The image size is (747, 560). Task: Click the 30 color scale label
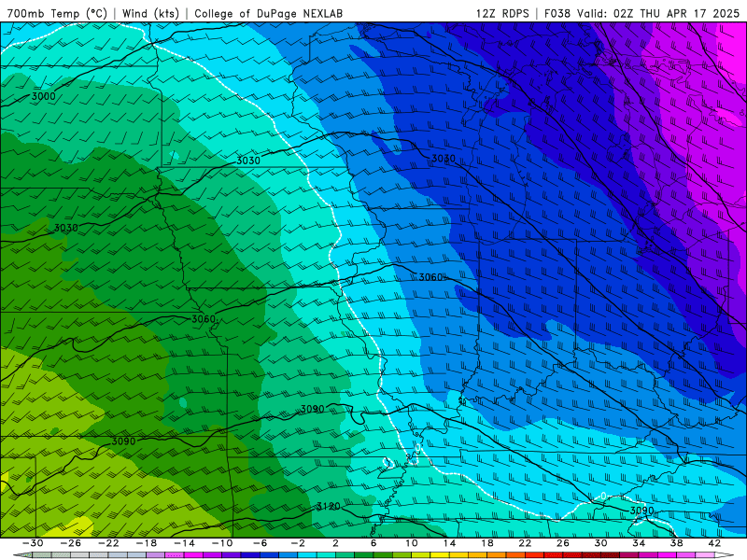click(x=600, y=543)
